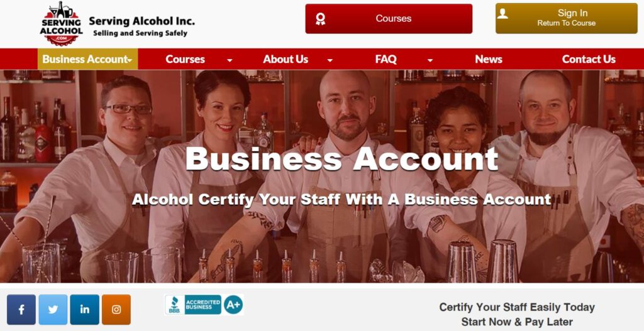The image size is (644, 331).
Task: Expand the FAQ dropdown arrow
Action: coord(430,60)
